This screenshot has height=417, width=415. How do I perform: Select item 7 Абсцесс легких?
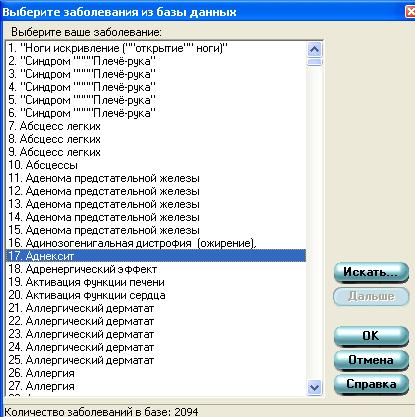(156, 126)
